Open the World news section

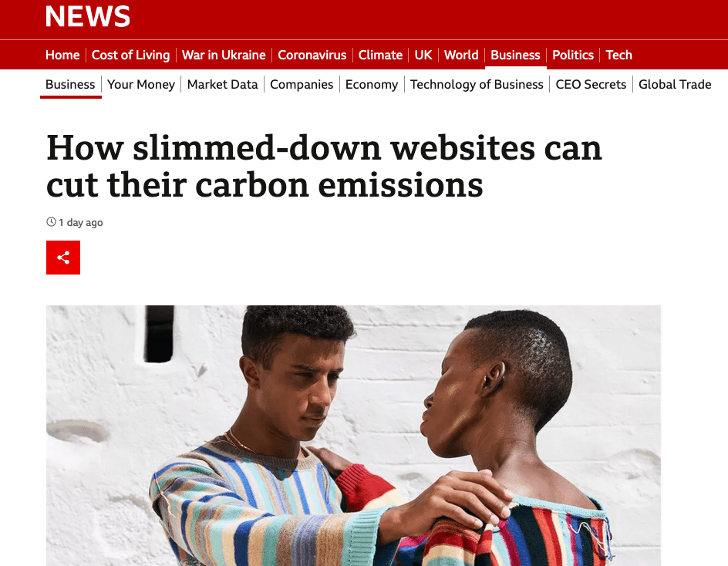click(461, 55)
